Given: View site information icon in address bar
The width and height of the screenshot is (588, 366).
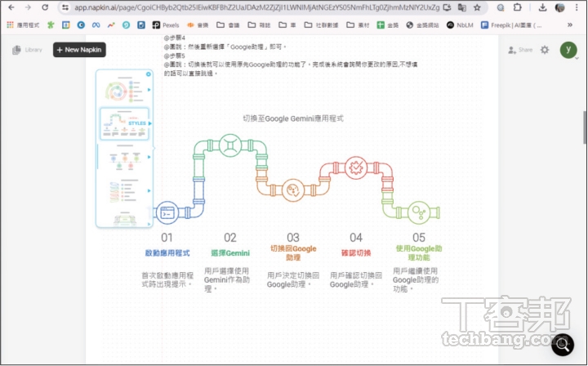Looking at the screenshot, I should click(65, 7).
